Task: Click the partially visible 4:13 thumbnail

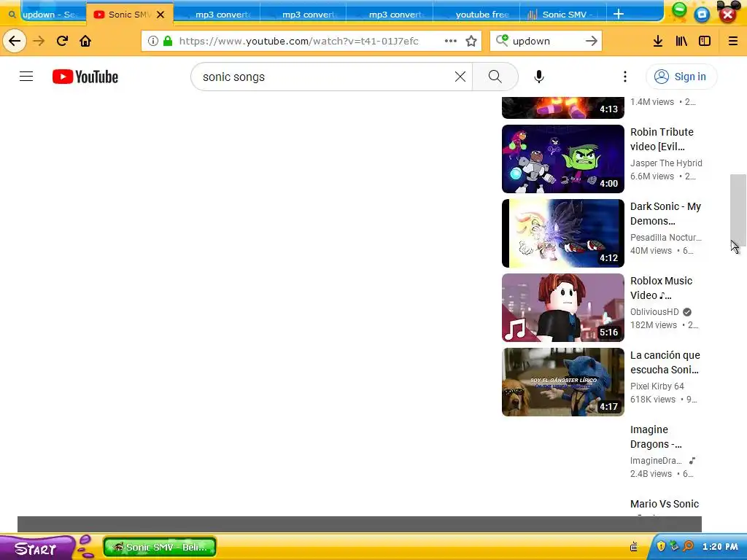Action: [563, 108]
